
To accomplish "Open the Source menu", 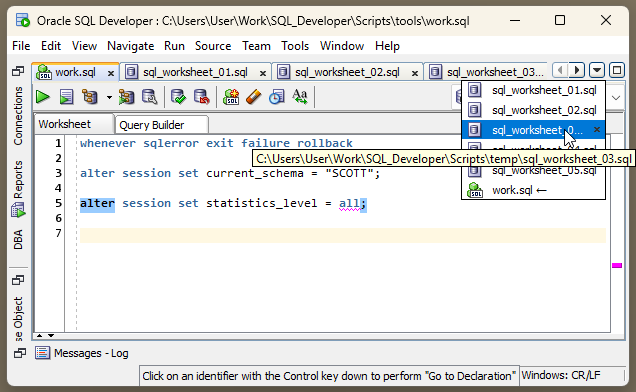I will tap(213, 46).
